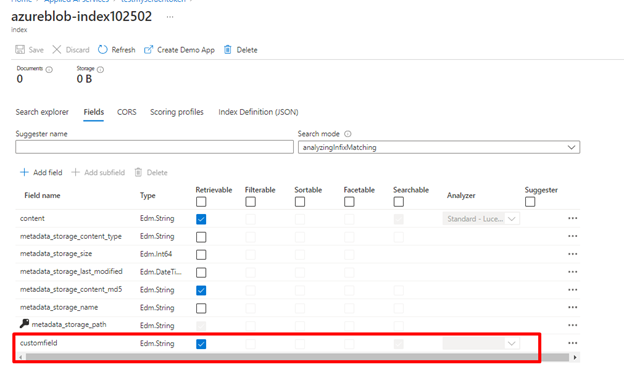Click the Field name column header
The height and width of the screenshot is (375, 624).
[42, 195]
